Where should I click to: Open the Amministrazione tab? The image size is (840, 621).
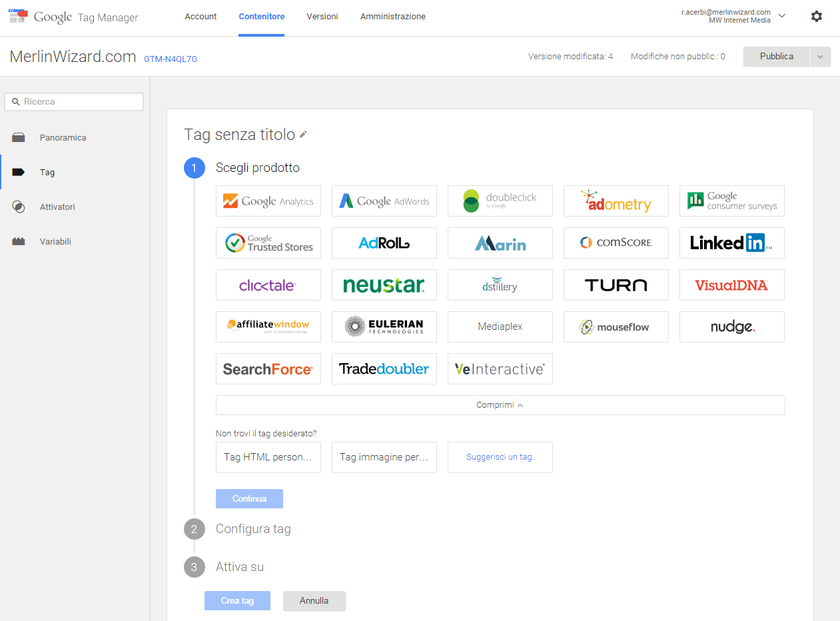(x=393, y=17)
